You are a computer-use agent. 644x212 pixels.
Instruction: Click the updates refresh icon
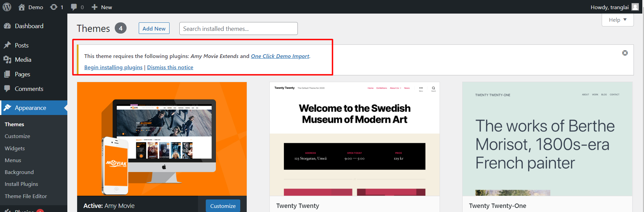(x=53, y=7)
